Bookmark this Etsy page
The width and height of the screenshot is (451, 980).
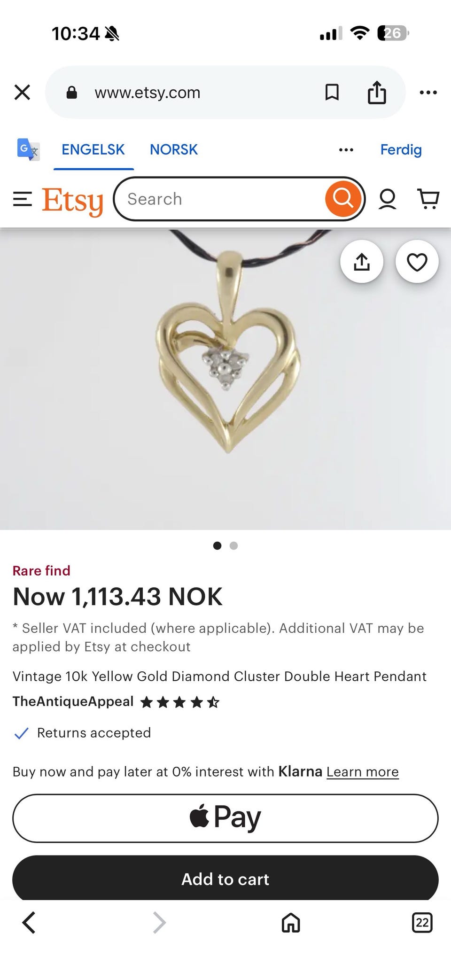pos(332,93)
